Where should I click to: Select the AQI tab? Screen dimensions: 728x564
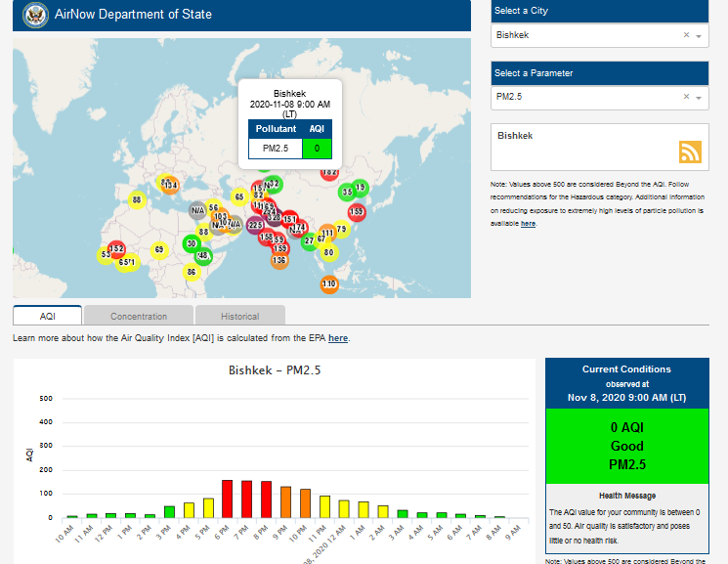[x=47, y=316]
